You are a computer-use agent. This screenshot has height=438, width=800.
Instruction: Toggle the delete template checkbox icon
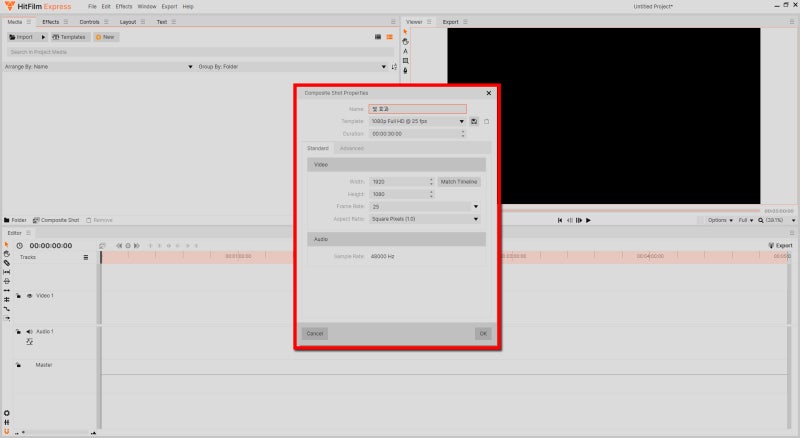486,121
